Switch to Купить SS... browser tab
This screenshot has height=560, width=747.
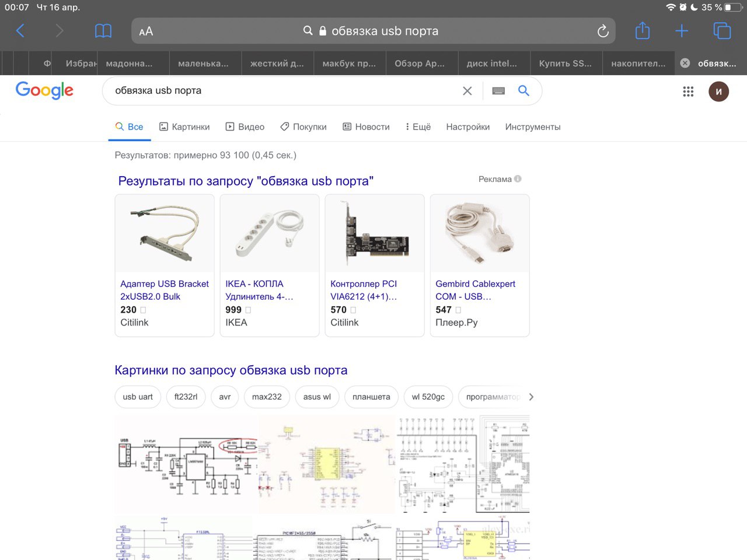click(x=566, y=63)
